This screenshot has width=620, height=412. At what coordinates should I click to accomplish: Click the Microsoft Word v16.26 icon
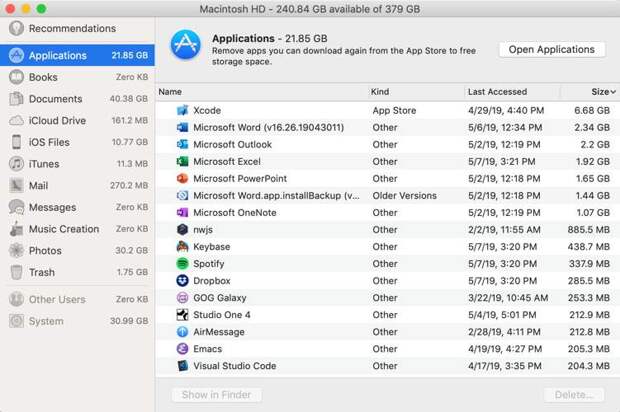[x=182, y=127]
